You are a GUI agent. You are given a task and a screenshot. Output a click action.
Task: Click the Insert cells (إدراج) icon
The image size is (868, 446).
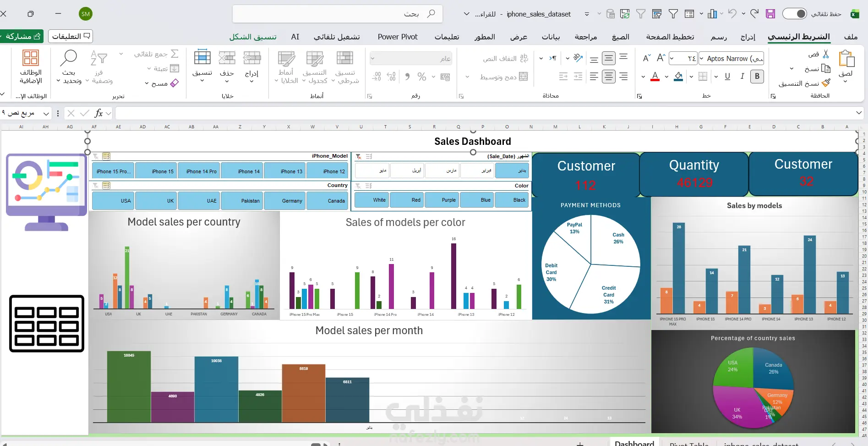click(251, 58)
